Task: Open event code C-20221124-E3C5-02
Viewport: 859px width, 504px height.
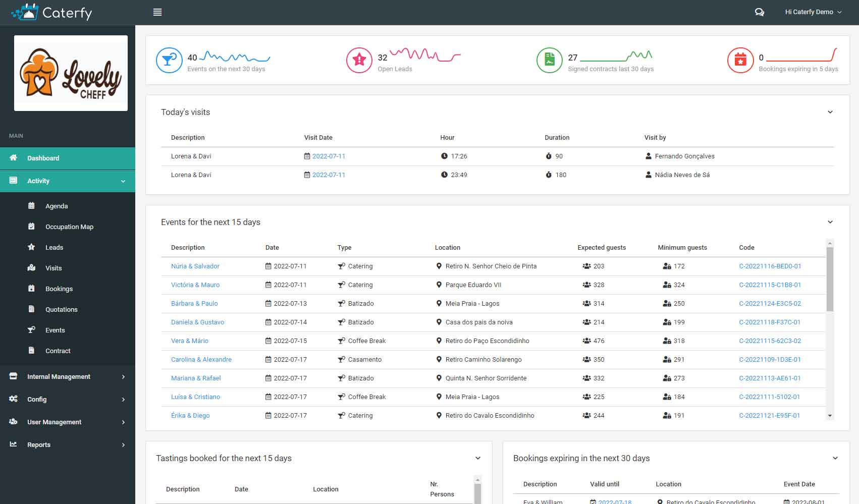Action: pyautogui.click(x=770, y=303)
